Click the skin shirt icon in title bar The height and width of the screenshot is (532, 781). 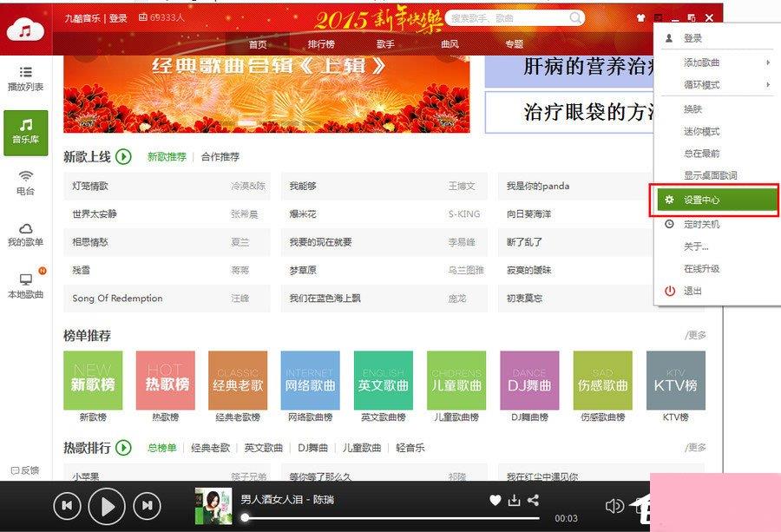pyautogui.click(x=641, y=18)
